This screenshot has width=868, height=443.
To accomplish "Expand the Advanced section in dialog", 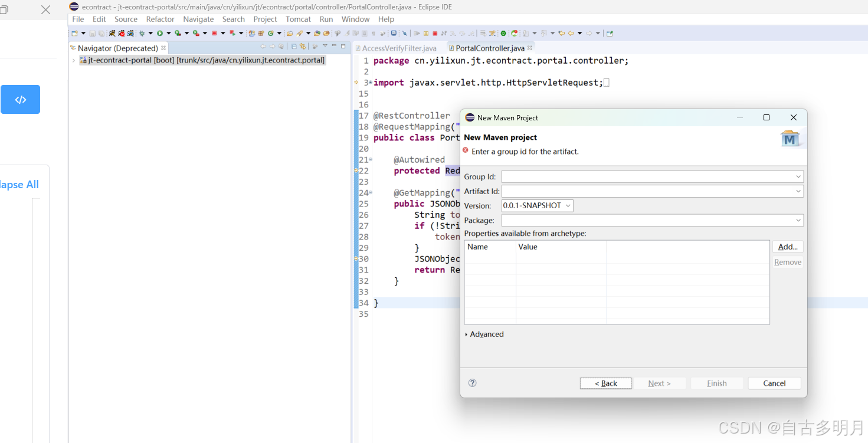I will pyautogui.click(x=467, y=334).
